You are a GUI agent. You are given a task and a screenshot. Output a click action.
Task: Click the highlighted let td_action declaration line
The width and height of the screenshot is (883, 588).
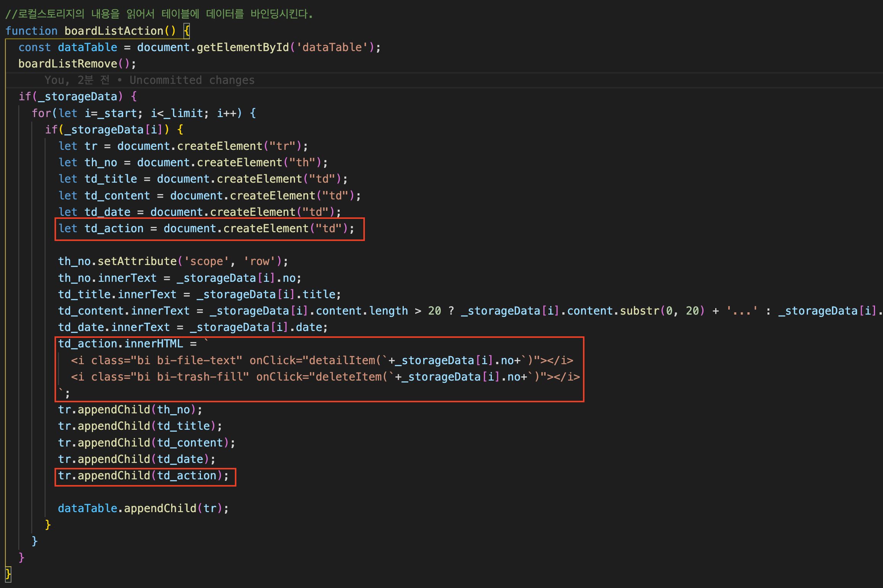tap(206, 229)
